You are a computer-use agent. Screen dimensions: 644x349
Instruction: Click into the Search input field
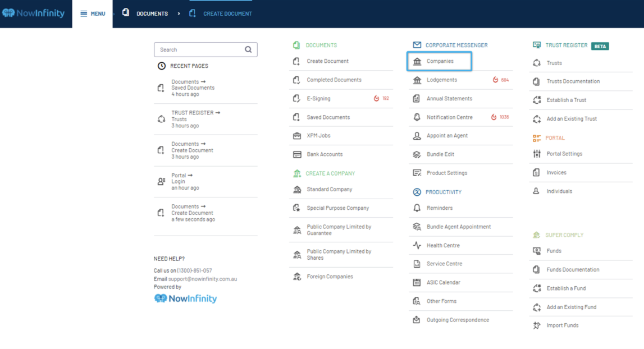[x=199, y=49]
